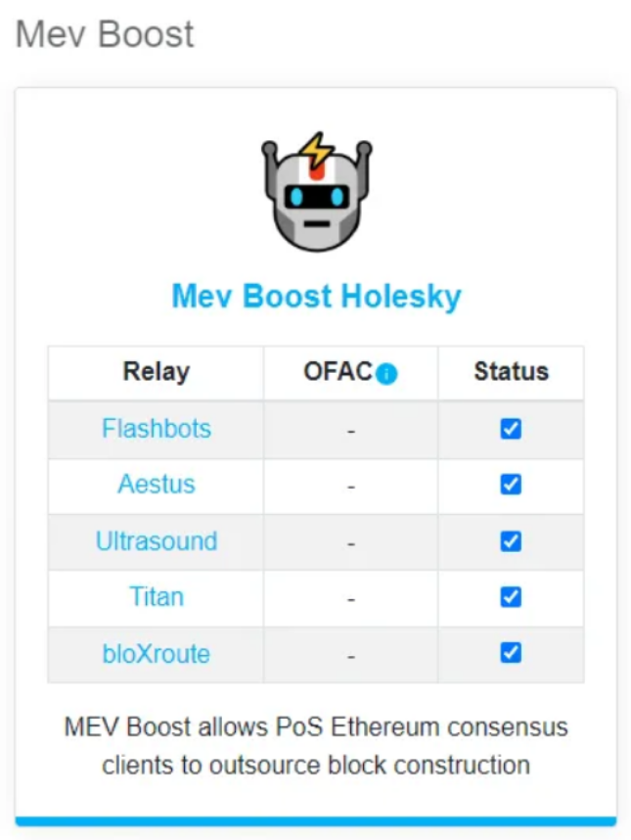The height and width of the screenshot is (840, 631).
Task: Follow the Ultrasound relay link
Action: tap(156, 541)
